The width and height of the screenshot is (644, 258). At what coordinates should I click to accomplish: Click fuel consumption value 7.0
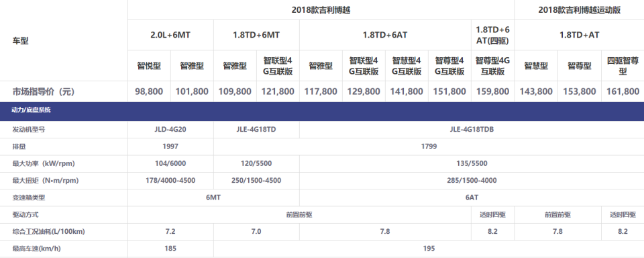[256, 232]
